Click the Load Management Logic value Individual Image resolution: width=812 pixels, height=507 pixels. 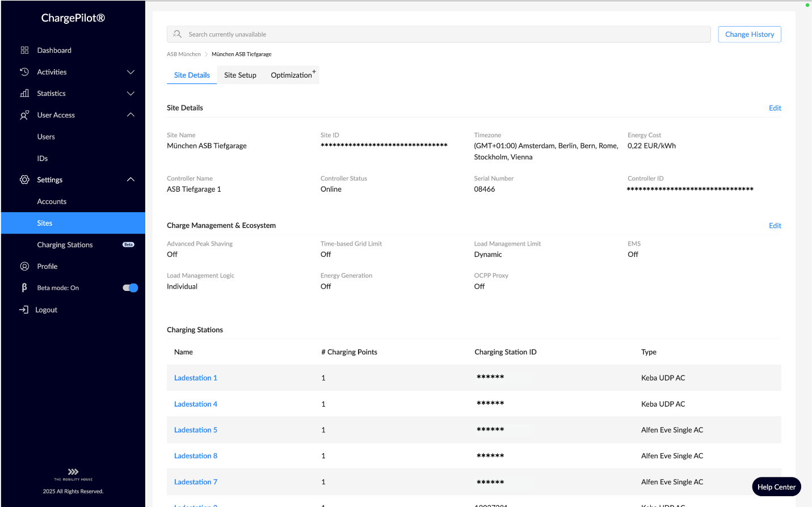click(x=182, y=286)
